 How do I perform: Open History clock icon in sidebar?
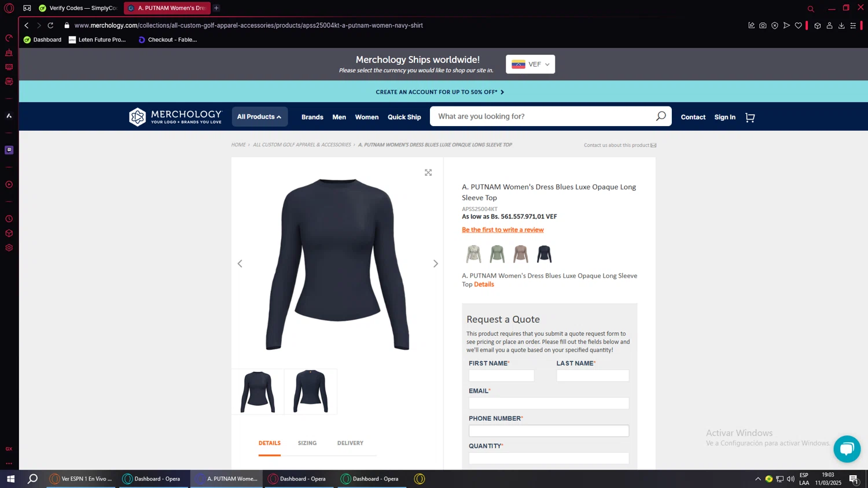(9, 219)
